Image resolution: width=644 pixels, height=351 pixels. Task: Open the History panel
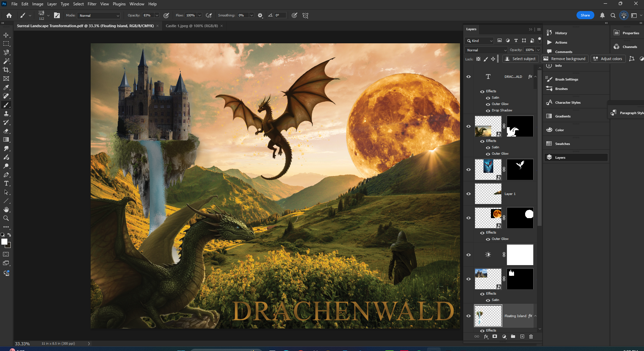point(561,33)
